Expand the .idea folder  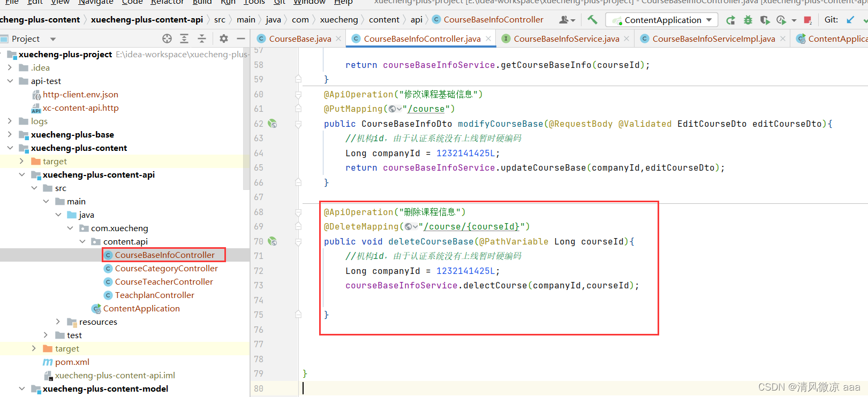[x=10, y=67]
